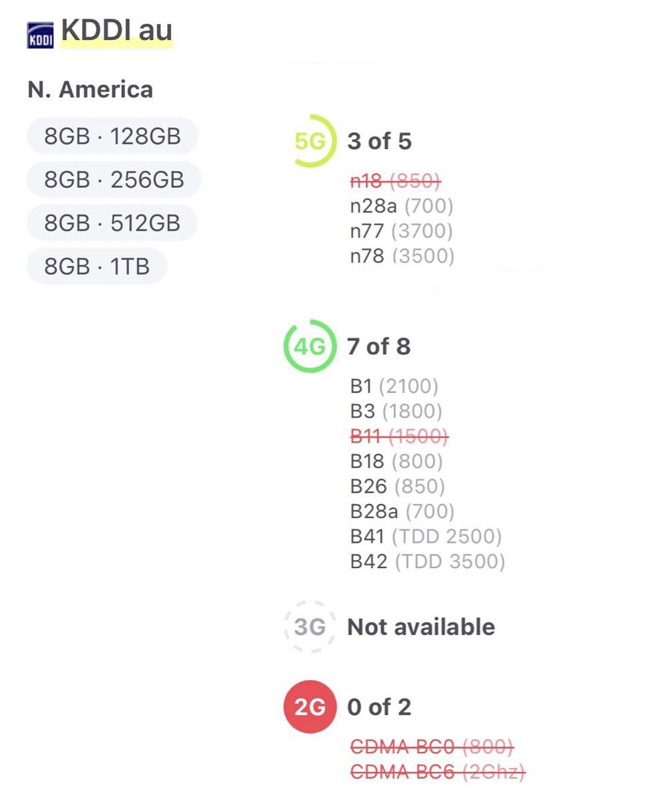The height and width of the screenshot is (802, 672).
Task: Click the B41 (TDD 2500) band entry
Action: point(426,537)
